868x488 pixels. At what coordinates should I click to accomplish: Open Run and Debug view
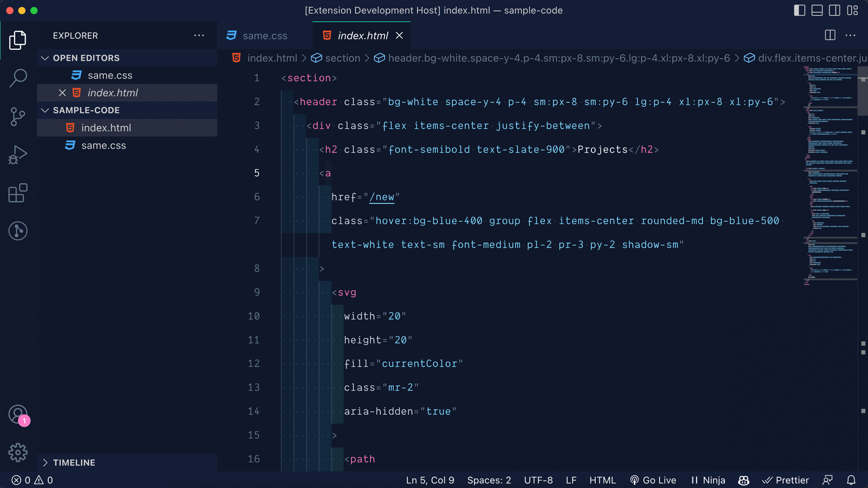click(18, 155)
